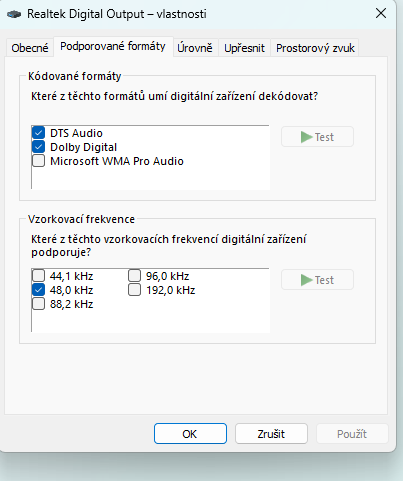The height and width of the screenshot is (481, 403).
Task: Open the Úrovně tab
Action: pos(195,48)
